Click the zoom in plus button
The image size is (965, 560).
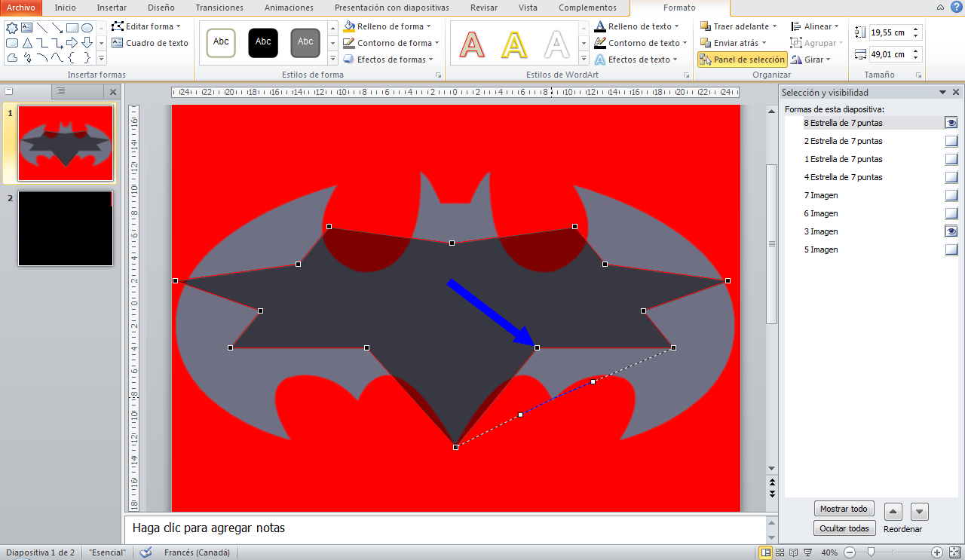937,552
